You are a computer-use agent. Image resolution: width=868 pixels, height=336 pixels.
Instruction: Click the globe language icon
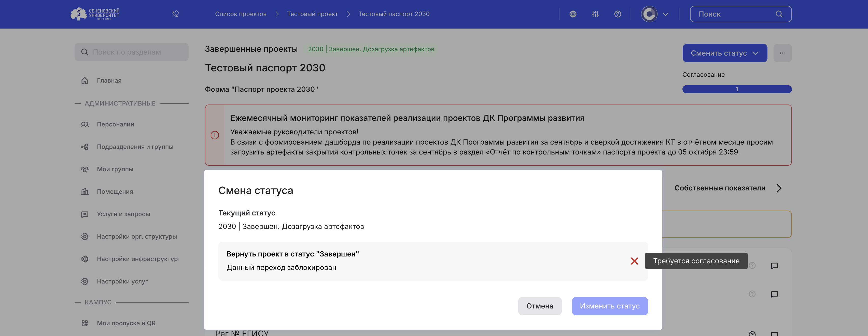[573, 14]
